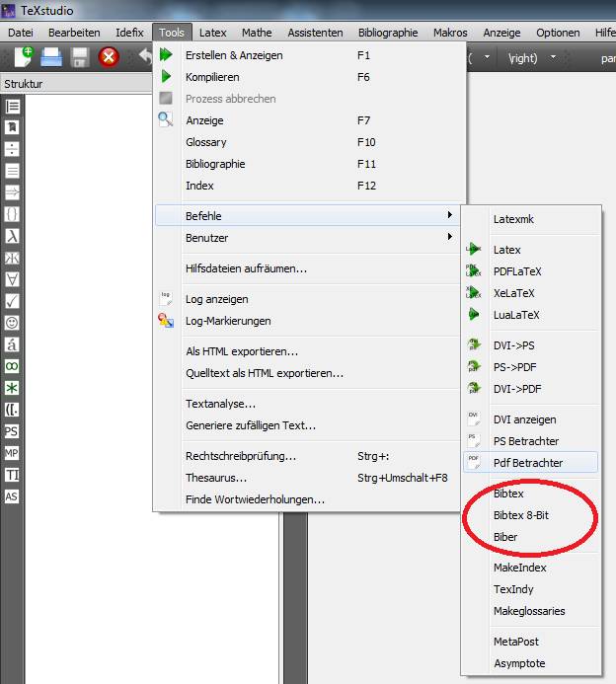The image size is (616, 684).
Task: Open the left/right brackets sidebar icon
Action: pyautogui.click(x=12, y=410)
